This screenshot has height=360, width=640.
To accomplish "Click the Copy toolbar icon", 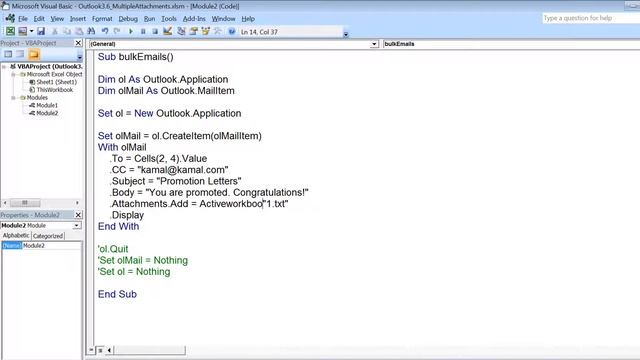I will (x=67, y=31).
